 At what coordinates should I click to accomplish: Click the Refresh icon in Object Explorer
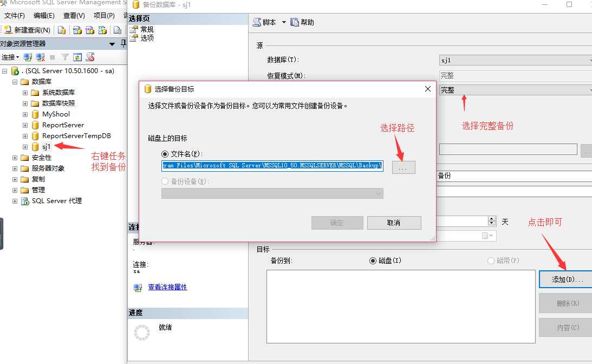tap(77, 57)
